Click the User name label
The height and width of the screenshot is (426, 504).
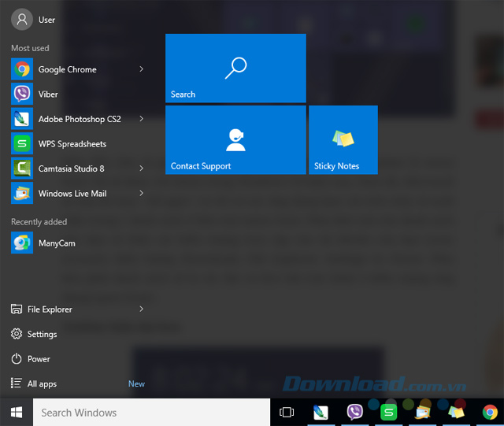pyautogui.click(x=47, y=20)
